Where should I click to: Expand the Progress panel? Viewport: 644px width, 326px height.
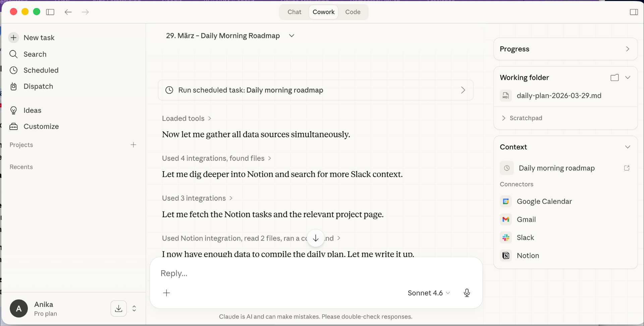tap(565, 49)
